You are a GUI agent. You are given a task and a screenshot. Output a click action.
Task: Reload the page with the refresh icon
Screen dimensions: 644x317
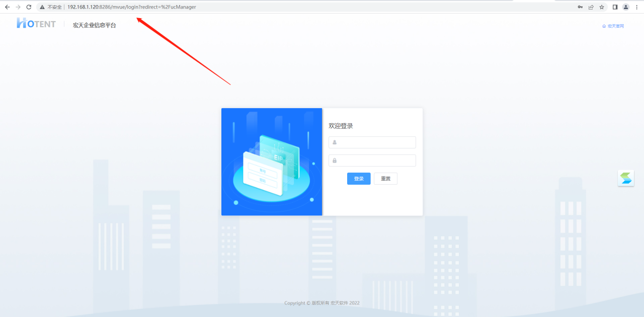pos(29,7)
